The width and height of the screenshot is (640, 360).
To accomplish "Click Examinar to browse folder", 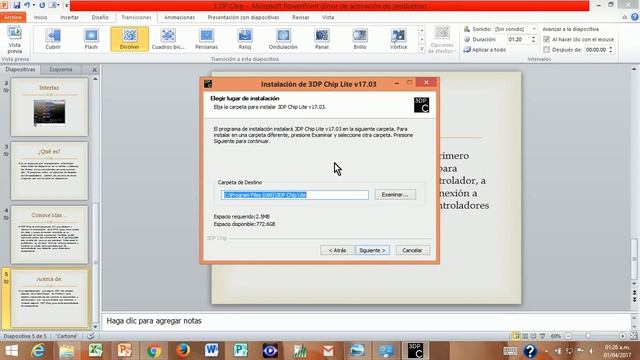I will coord(395,195).
